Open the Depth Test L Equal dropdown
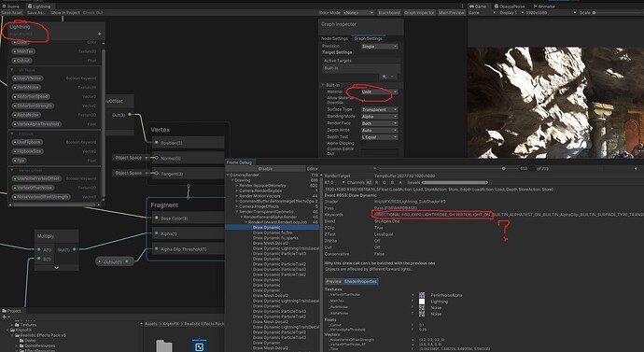Viewport: 644px width, 352px height. [380, 137]
